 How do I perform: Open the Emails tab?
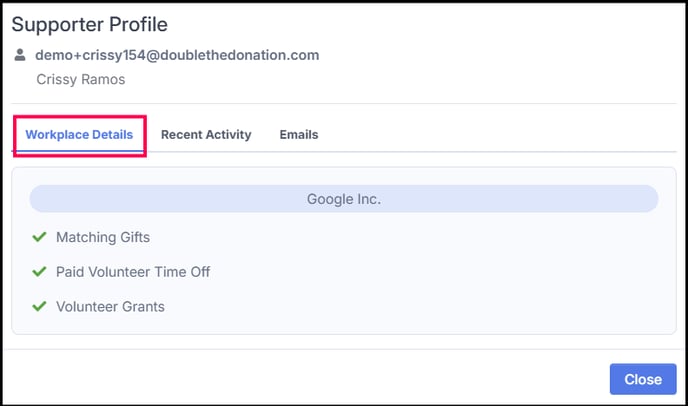tap(299, 134)
